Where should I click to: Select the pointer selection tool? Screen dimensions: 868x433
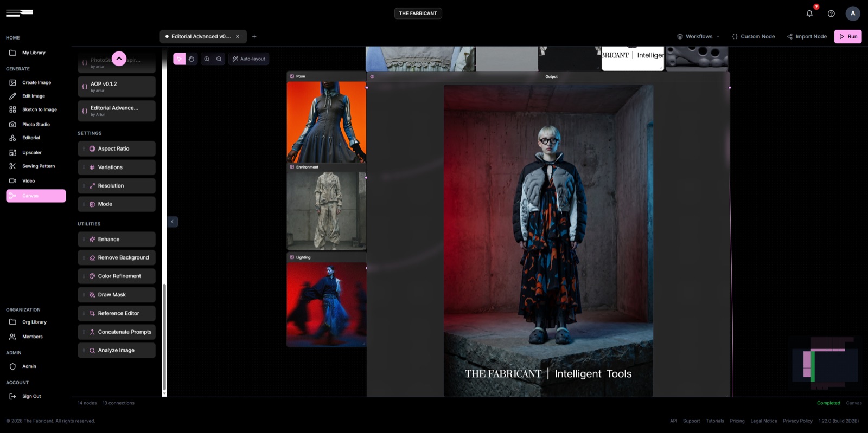click(179, 59)
